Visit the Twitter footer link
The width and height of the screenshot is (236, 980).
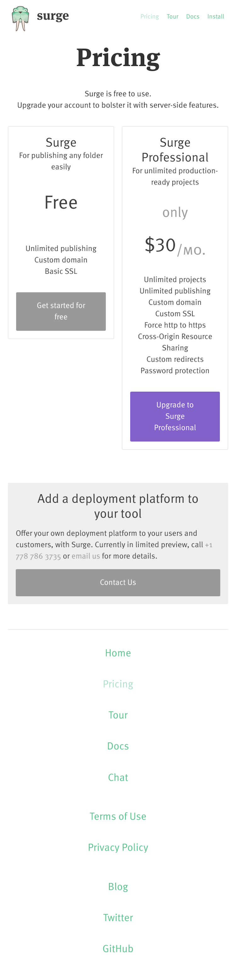[x=118, y=917]
